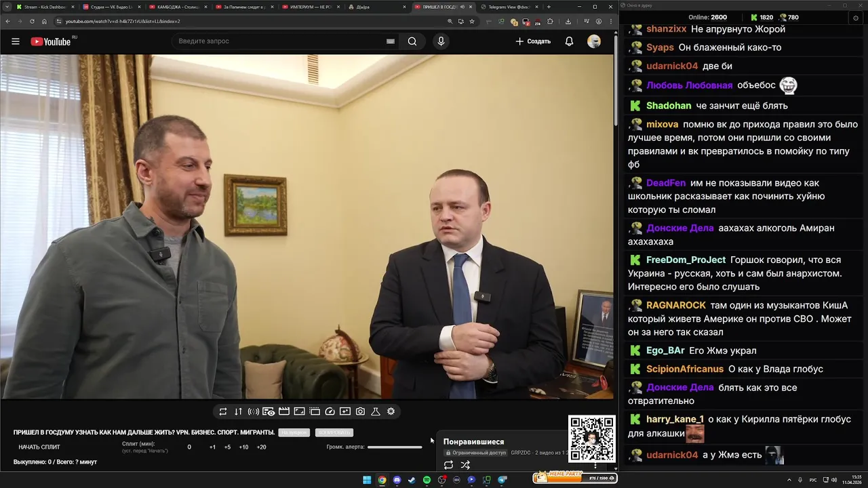Screen dimensions: 868x488
Task: Click the up-down arrows icon in player toolbar
Action: [238, 411]
